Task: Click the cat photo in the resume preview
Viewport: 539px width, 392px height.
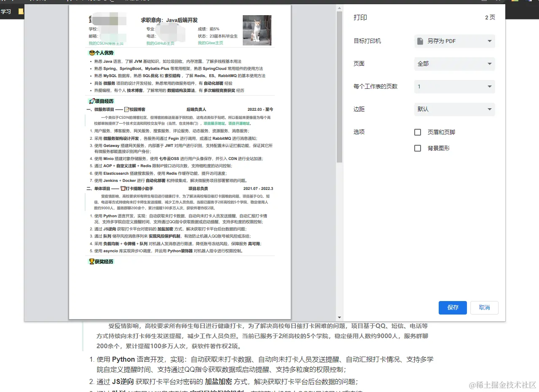Action: [257, 30]
